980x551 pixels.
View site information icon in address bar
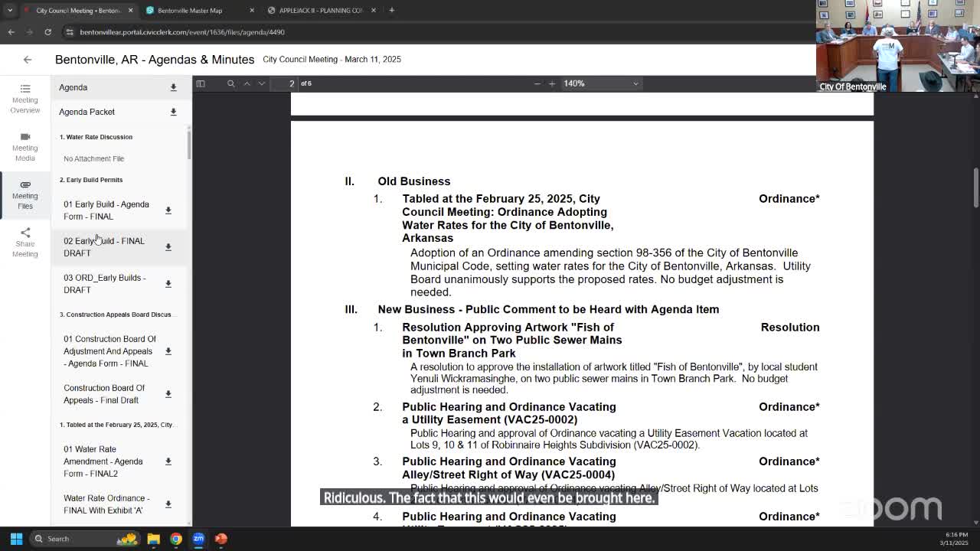[70, 32]
